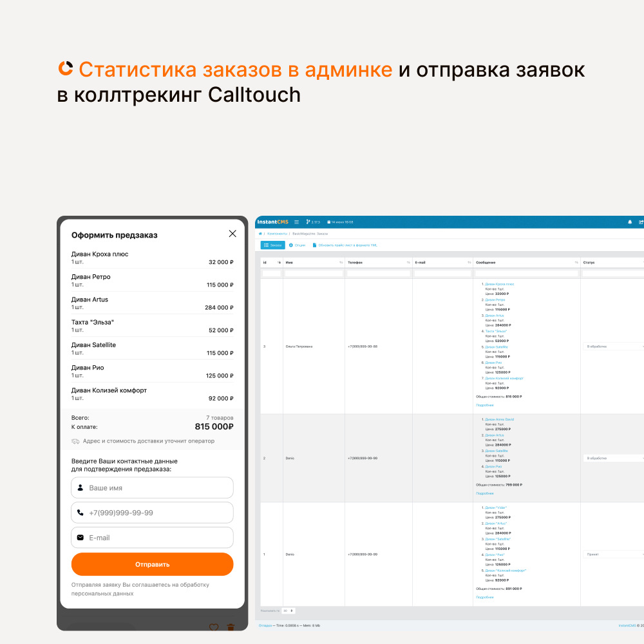
Task: Open the notifications bell in the admin header
Action: [x=630, y=222]
